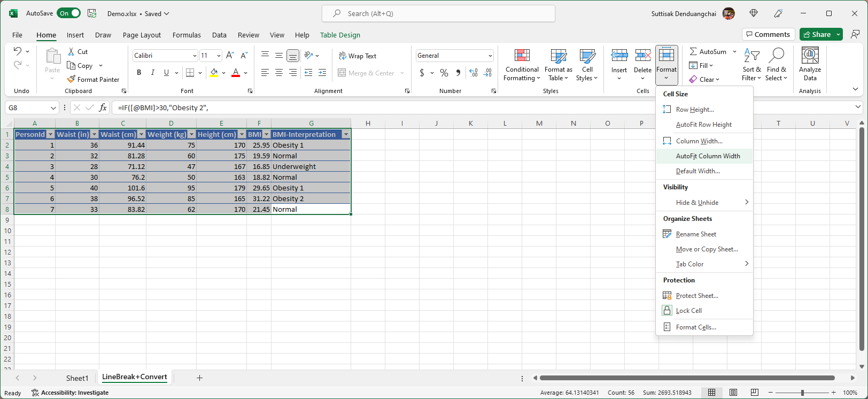Click the Analyze Data icon
This screenshot has width=868, height=399.
click(810, 55)
